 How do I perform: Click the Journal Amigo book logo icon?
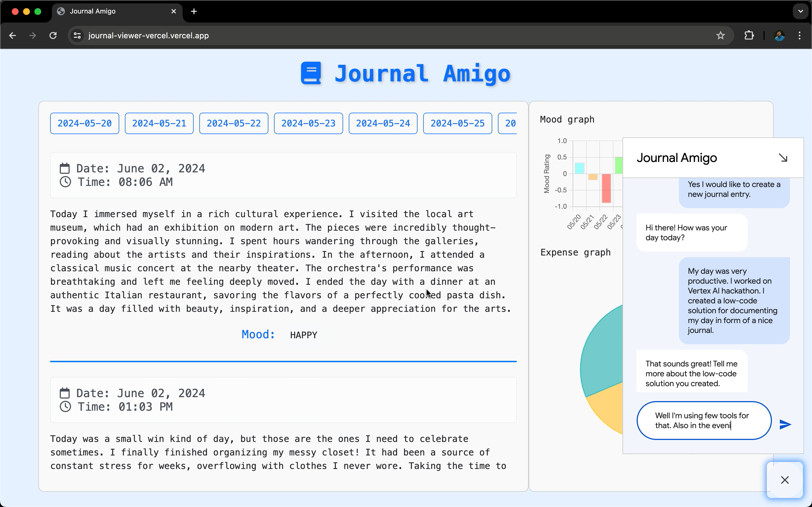(x=311, y=73)
